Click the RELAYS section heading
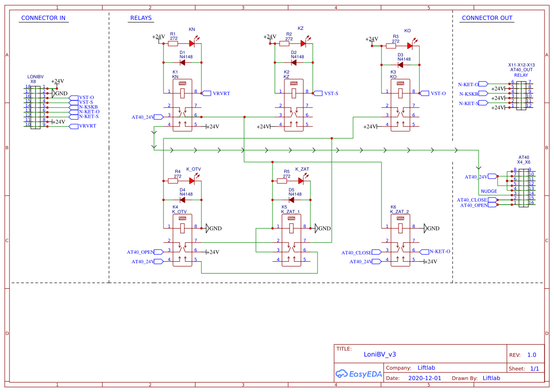Viewport: 554px width, 392px height. (x=140, y=18)
